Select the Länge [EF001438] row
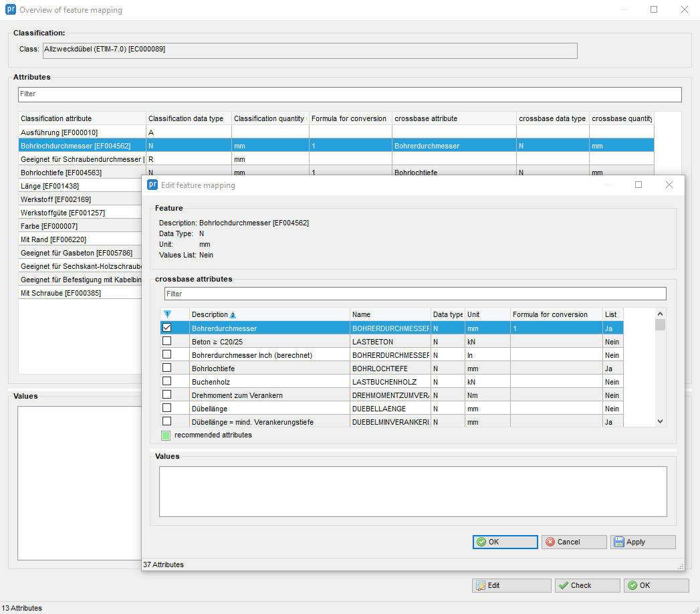 tap(80, 186)
